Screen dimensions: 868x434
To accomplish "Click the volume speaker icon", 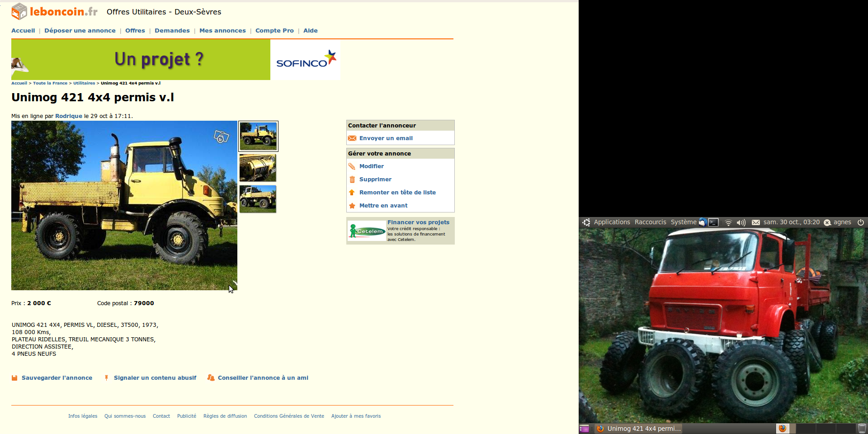I will coord(741,222).
